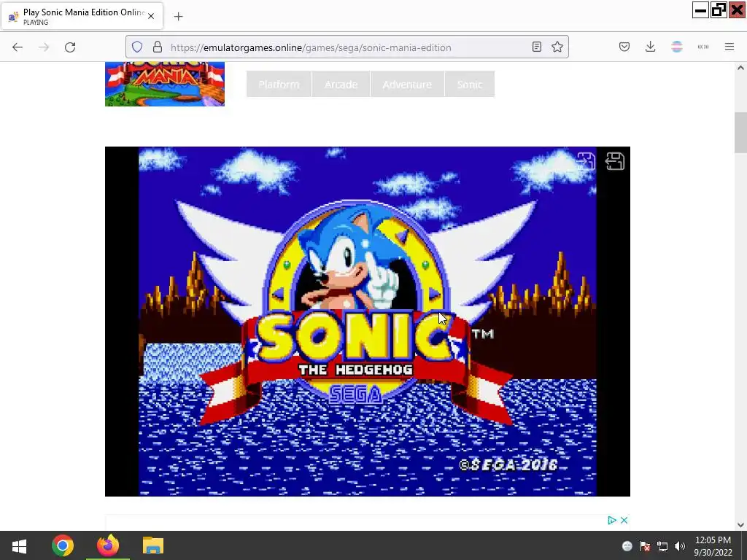Click the toolbar extension icon beside the menu
Screen dimensions: 747x560
703,47
